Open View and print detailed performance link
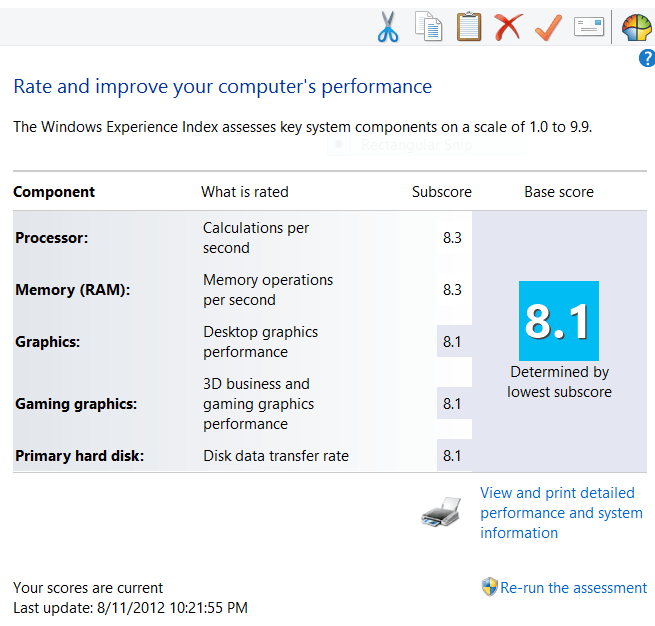655x626 pixels. click(x=561, y=513)
